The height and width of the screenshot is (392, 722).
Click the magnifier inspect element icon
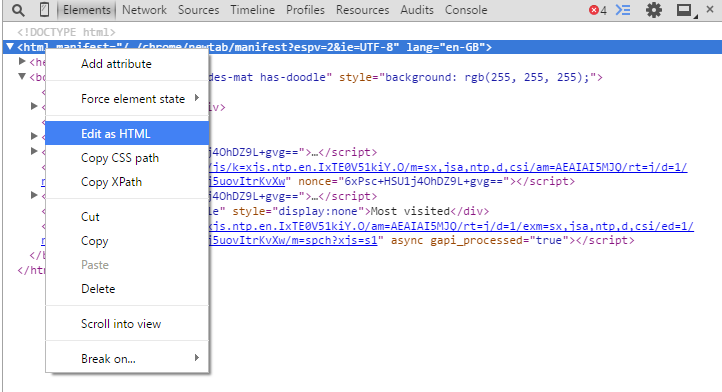[18, 10]
